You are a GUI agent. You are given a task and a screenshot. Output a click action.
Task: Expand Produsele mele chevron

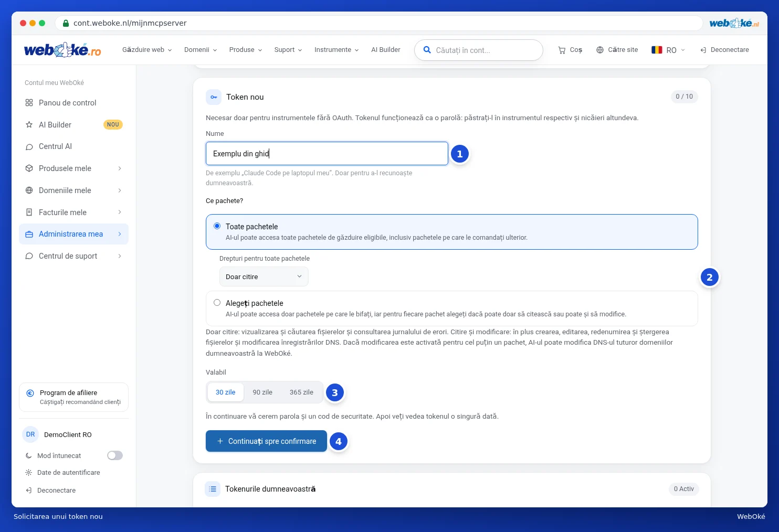click(120, 168)
